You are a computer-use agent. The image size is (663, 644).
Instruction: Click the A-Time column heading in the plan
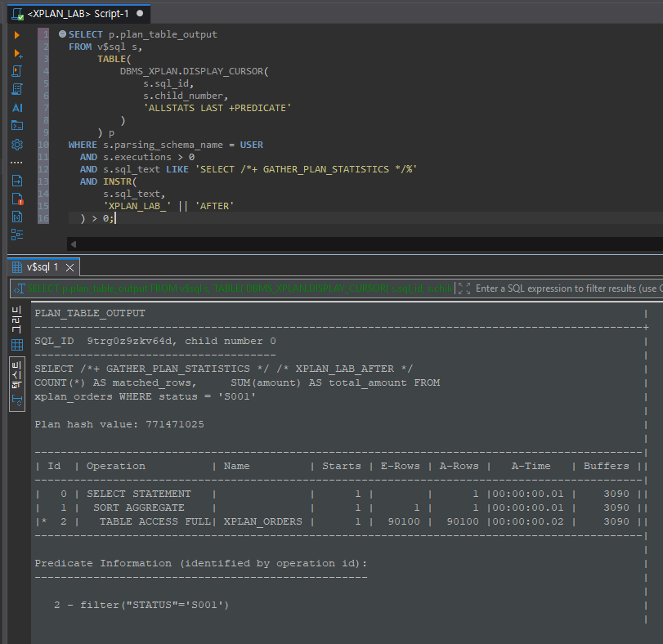(531, 466)
